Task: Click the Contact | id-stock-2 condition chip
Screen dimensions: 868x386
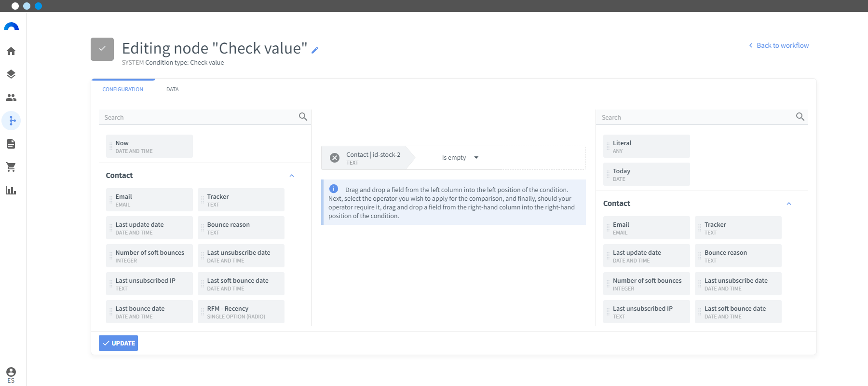Action: click(x=369, y=158)
